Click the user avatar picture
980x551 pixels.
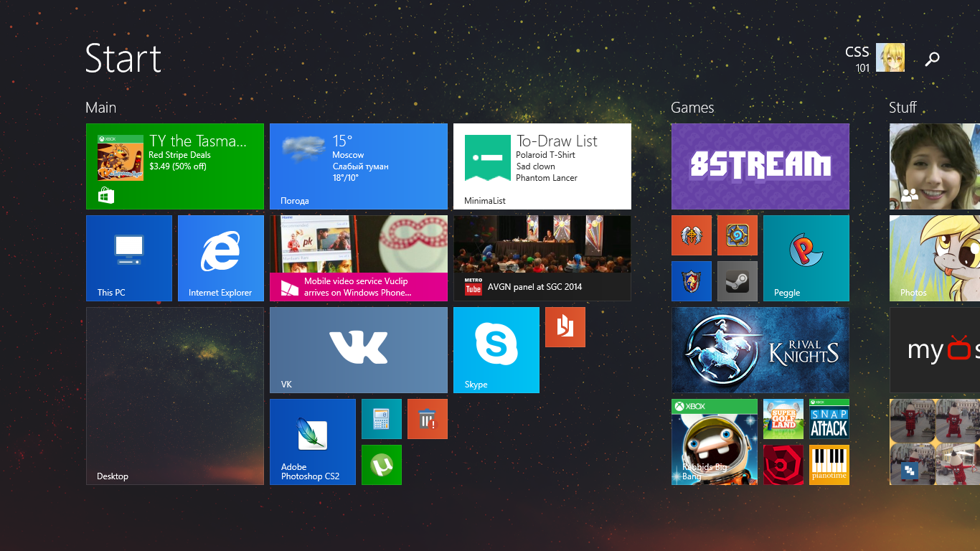890,57
